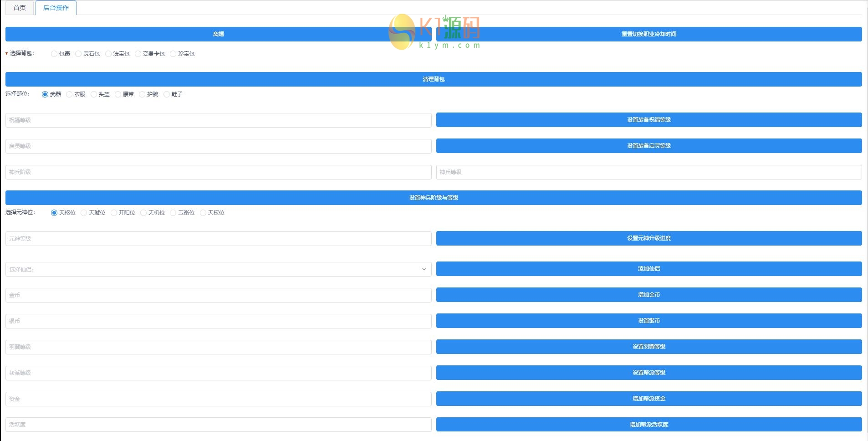Switch to the 首页 tab
Screen dimensions: 868x441
click(20, 8)
